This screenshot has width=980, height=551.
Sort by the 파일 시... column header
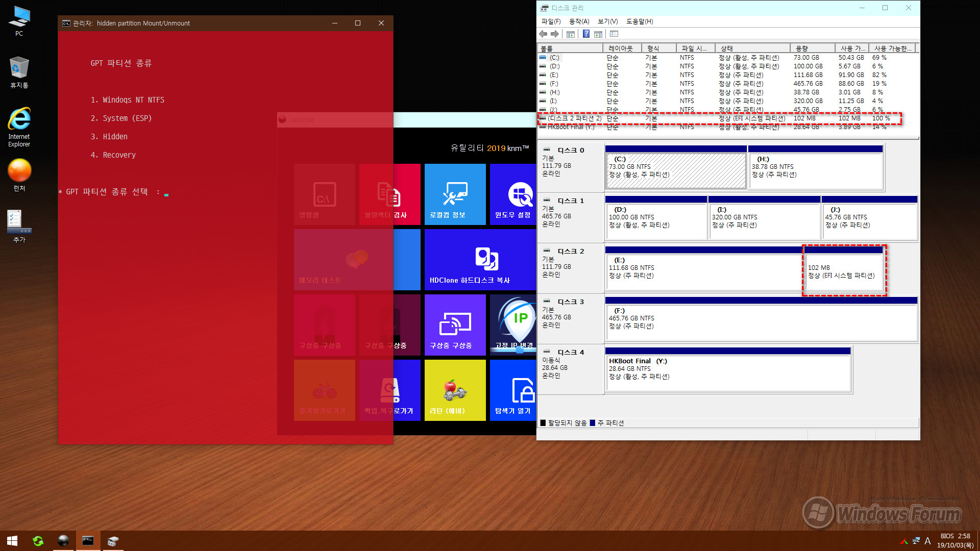[695, 48]
